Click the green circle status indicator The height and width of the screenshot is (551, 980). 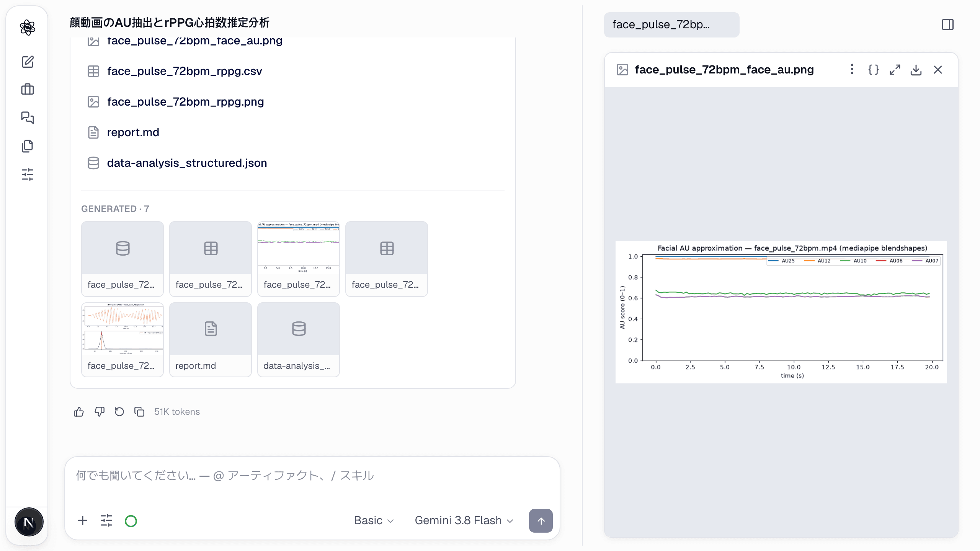131,521
